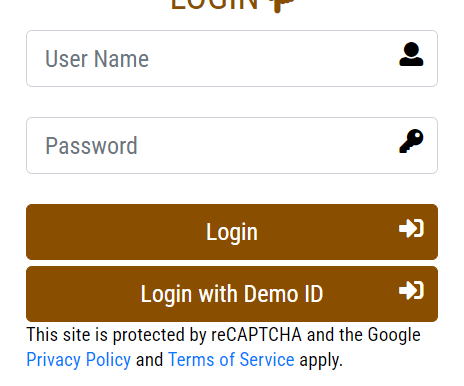Click the reCAPTCHA protection notice text
Viewport: 464px width, 386px height.
223,347
